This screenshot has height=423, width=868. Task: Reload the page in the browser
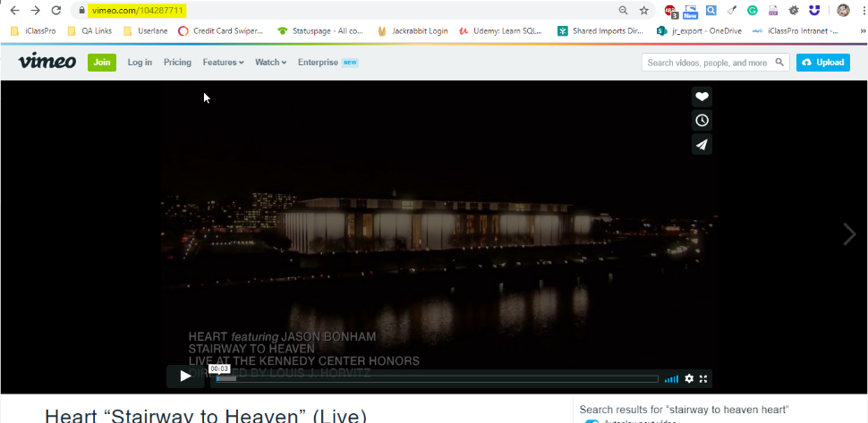point(55,10)
